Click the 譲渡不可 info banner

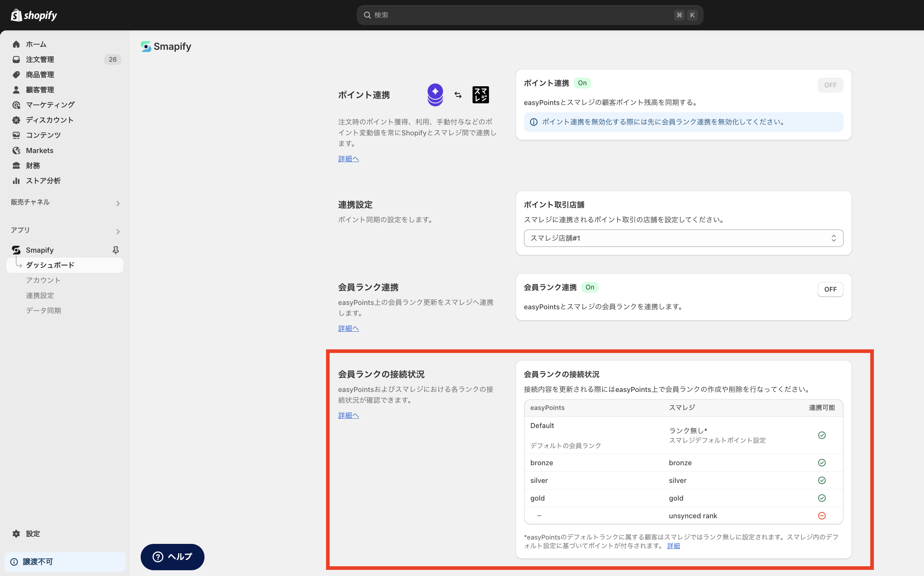[65, 562]
